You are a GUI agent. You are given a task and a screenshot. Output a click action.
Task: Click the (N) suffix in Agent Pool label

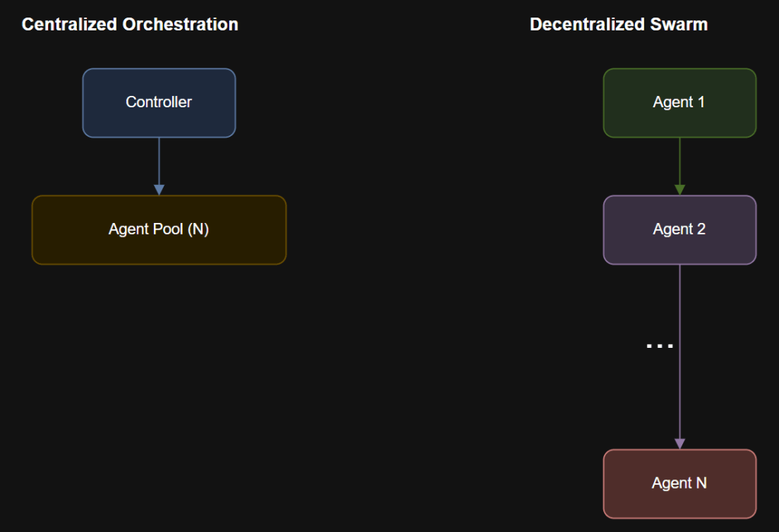coord(198,230)
